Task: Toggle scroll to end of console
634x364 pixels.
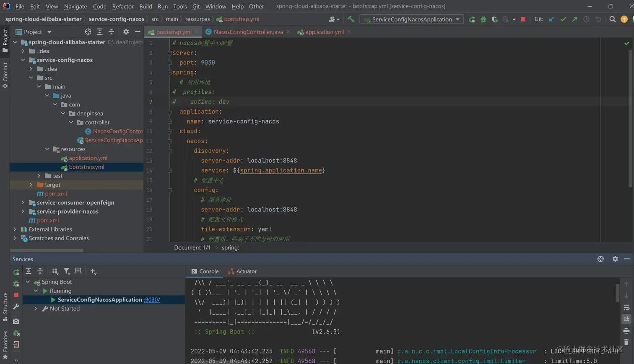Action: coord(626,319)
